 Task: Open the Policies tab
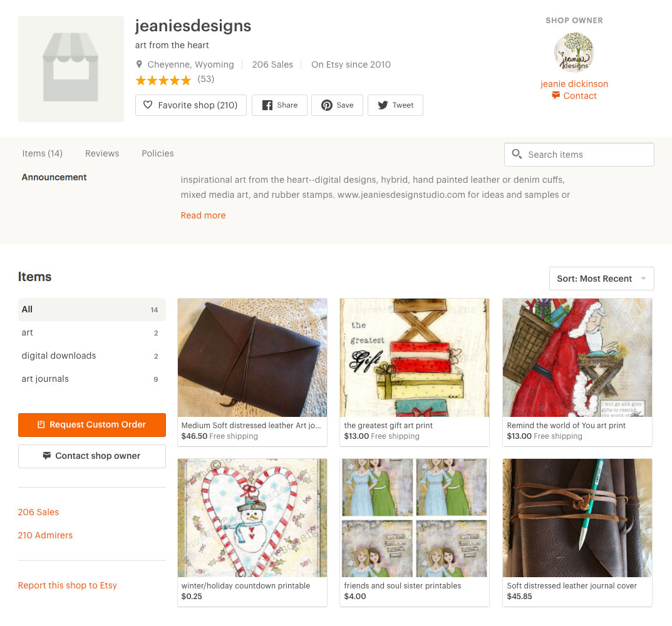click(158, 153)
